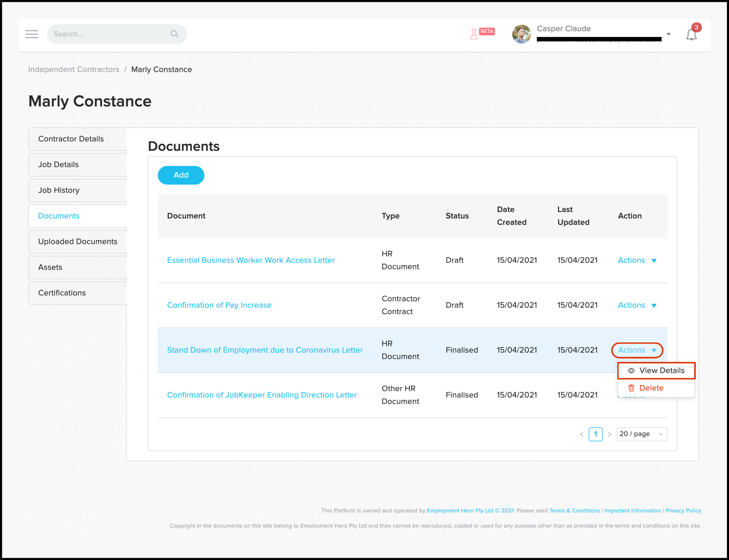Open the beta lab flask icon
The image size is (729, 560).
474,34
